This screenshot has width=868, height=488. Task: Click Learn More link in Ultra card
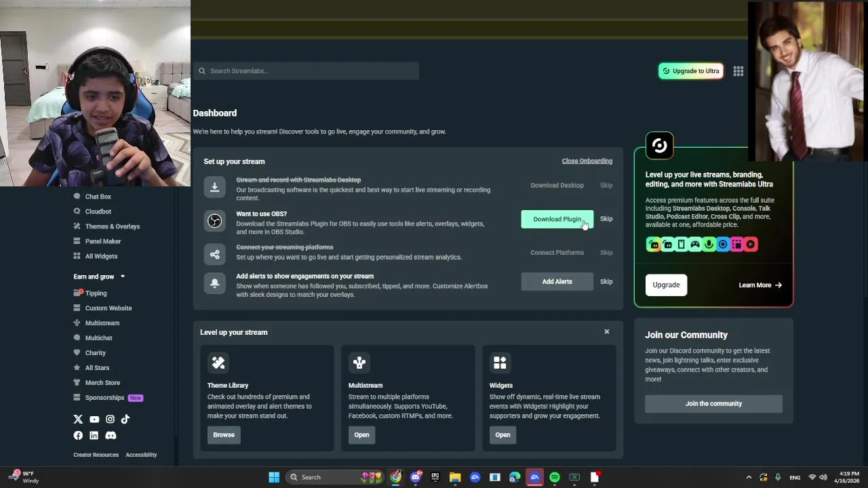[760, 285]
